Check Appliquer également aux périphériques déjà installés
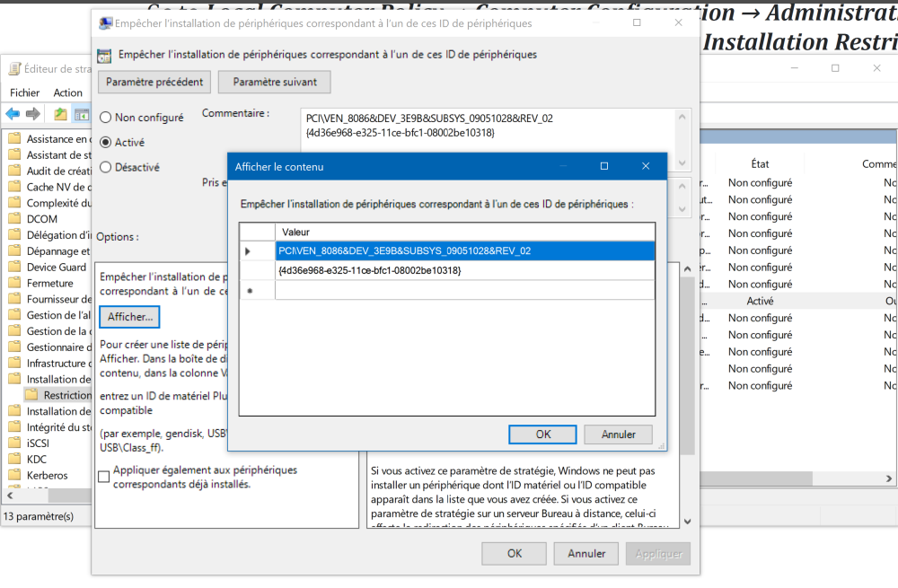The height and width of the screenshot is (588, 898). pos(103,477)
